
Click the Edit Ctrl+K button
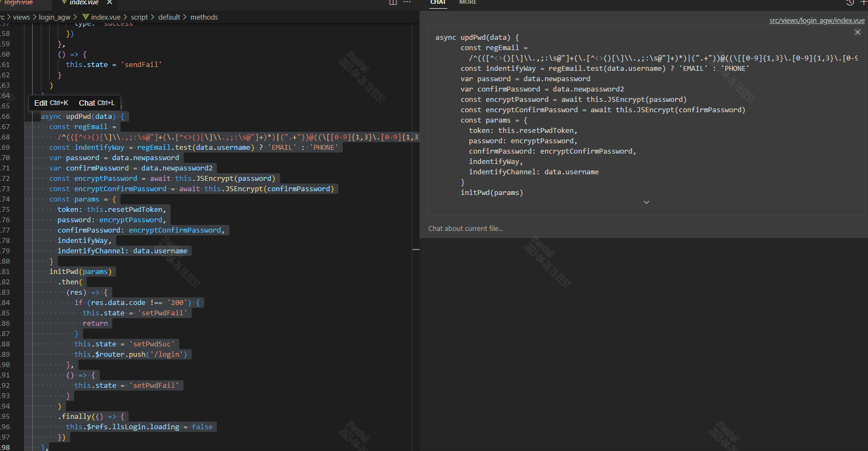coord(51,103)
